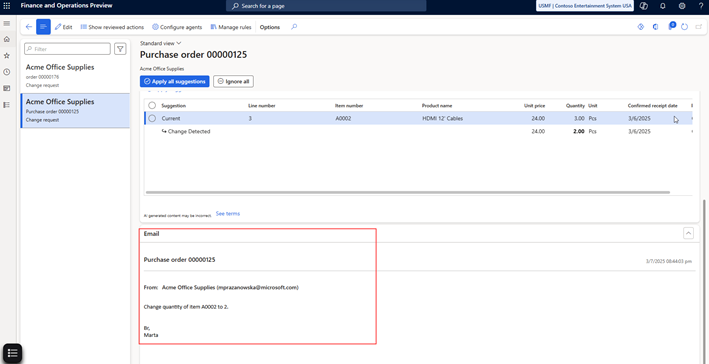
Task: Click the Item number column header
Action: pyautogui.click(x=349, y=105)
